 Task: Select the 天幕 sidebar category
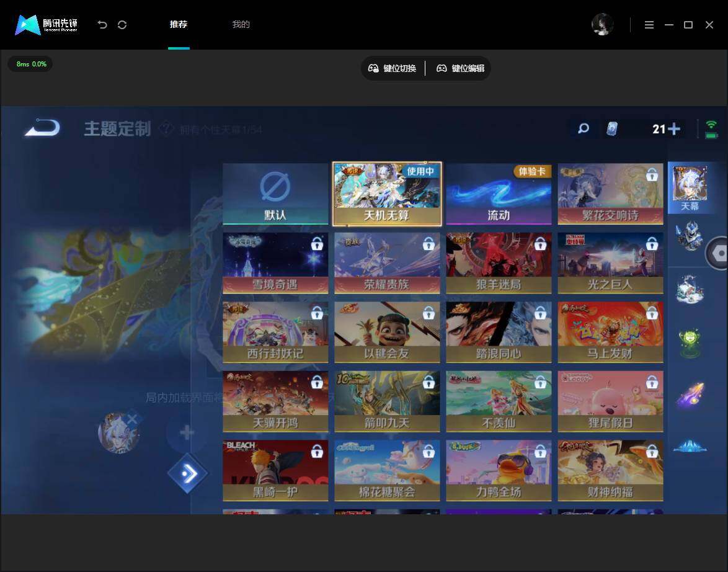[690, 188]
